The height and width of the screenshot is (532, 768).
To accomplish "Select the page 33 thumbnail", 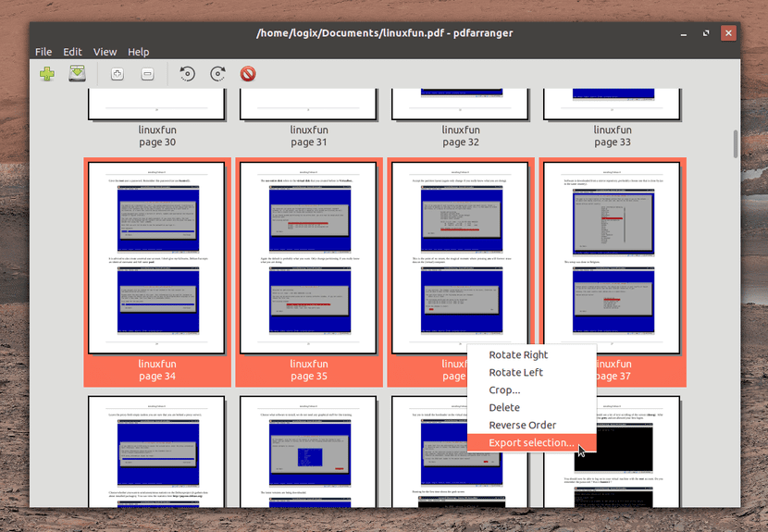I will (x=613, y=104).
